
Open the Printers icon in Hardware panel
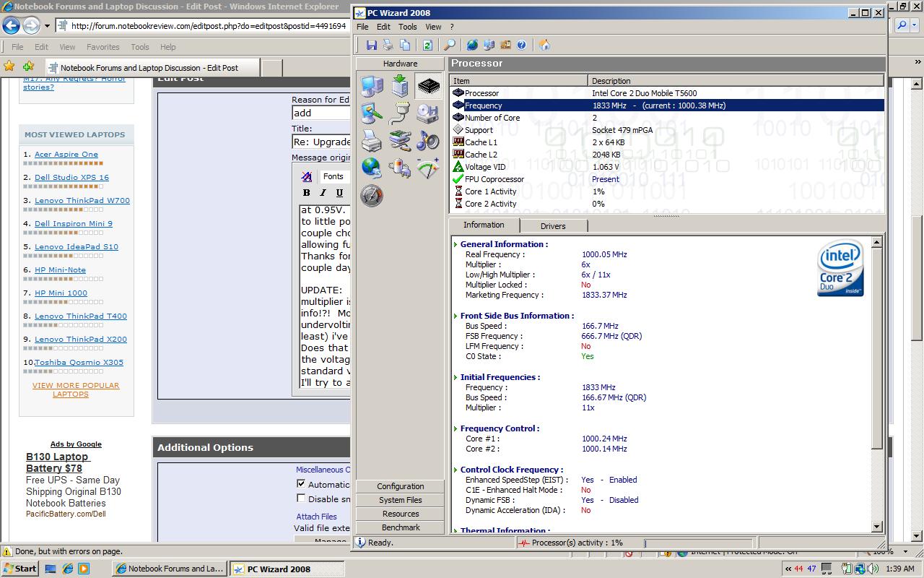tap(372, 141)
